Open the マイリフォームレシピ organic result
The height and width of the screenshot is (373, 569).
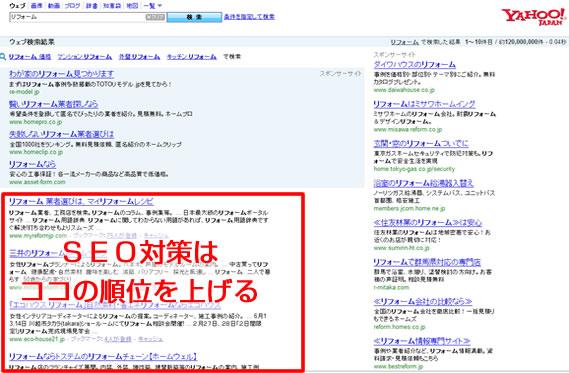coord(81,202)
